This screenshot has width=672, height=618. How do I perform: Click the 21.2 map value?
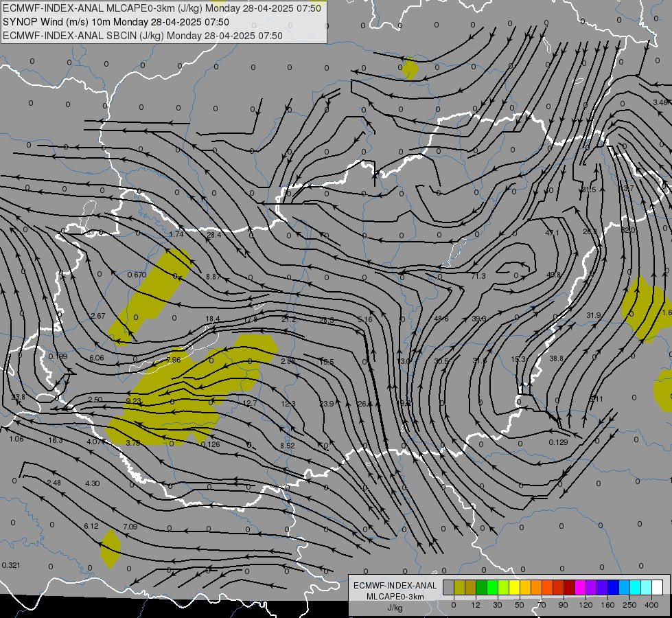pyautogui.click(x=289, y=319)
